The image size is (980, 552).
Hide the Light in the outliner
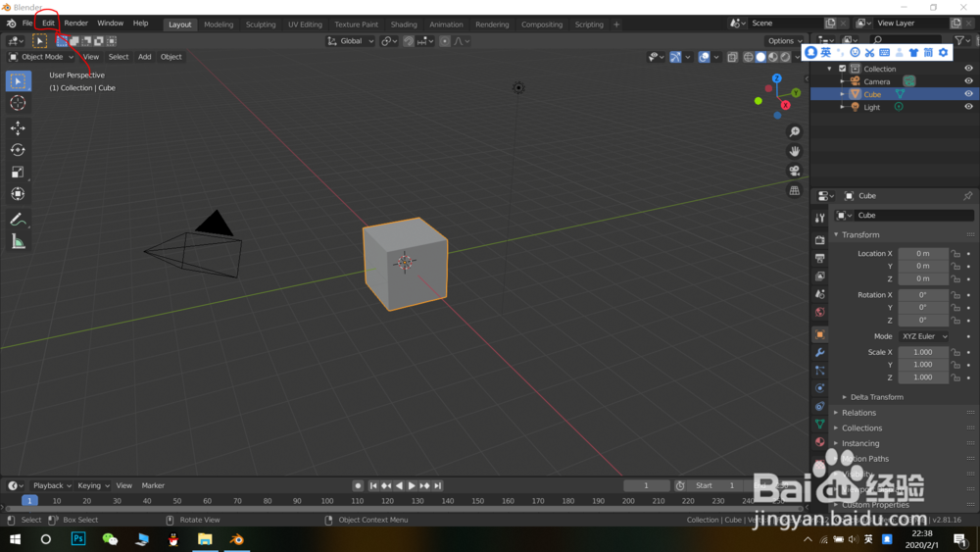point(968,107)
